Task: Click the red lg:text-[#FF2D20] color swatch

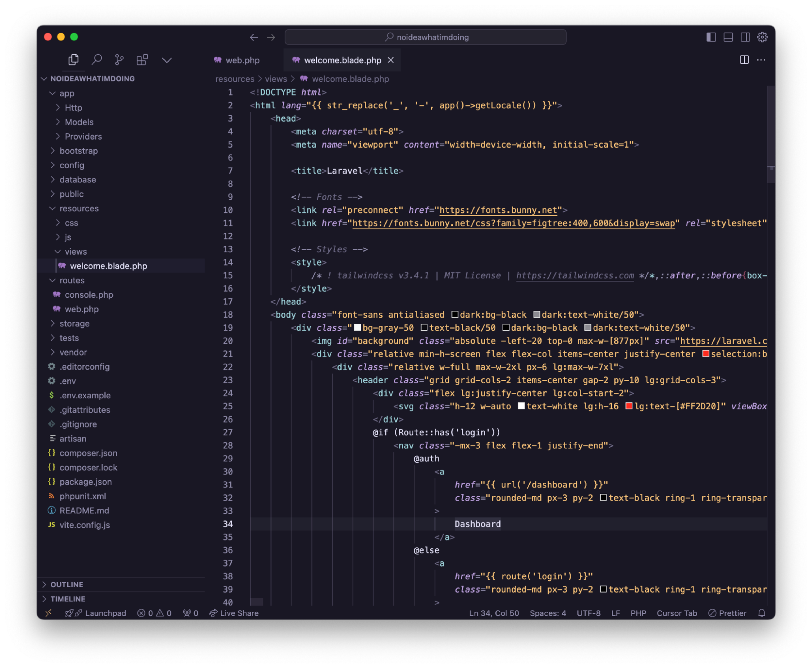Action: click(x=629, y=406)
